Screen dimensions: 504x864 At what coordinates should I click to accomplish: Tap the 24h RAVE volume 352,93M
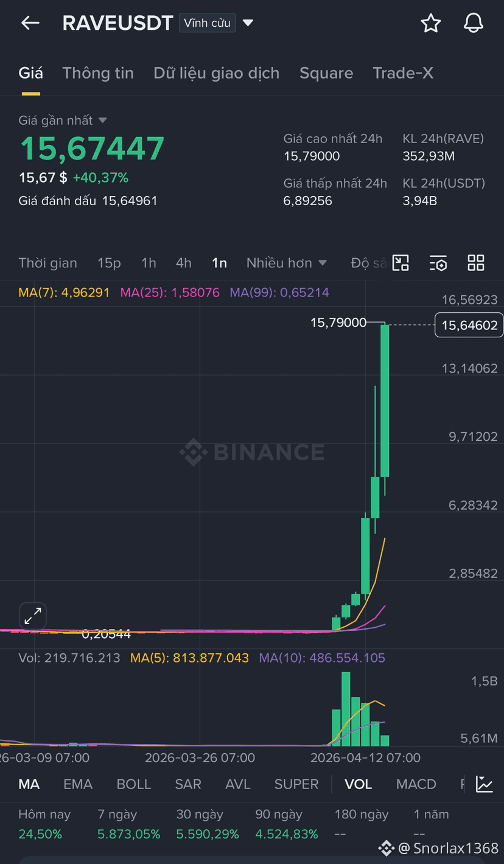point(429,156)
